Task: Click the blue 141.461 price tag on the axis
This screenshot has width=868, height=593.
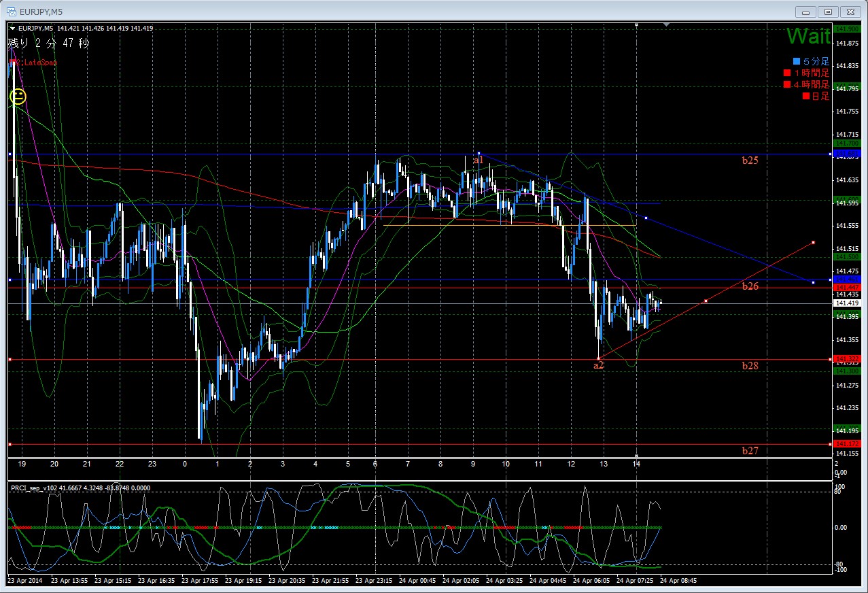Action: pyautogui.click(x=847, y=279)
